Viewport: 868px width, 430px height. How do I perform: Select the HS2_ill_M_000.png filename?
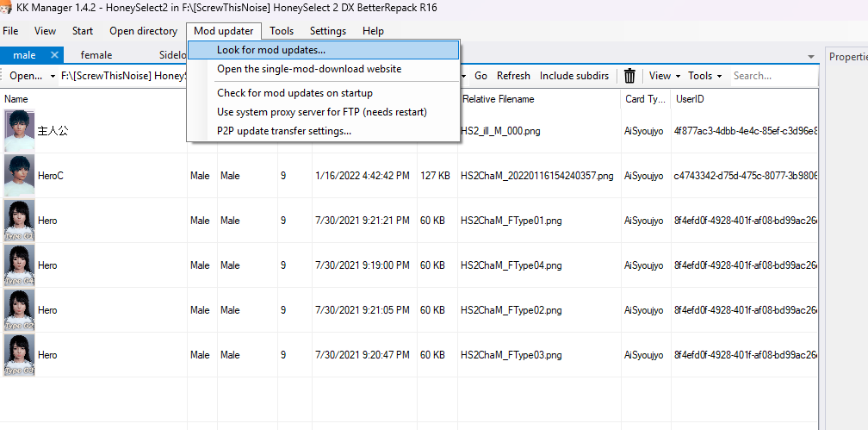coord(500,131)
